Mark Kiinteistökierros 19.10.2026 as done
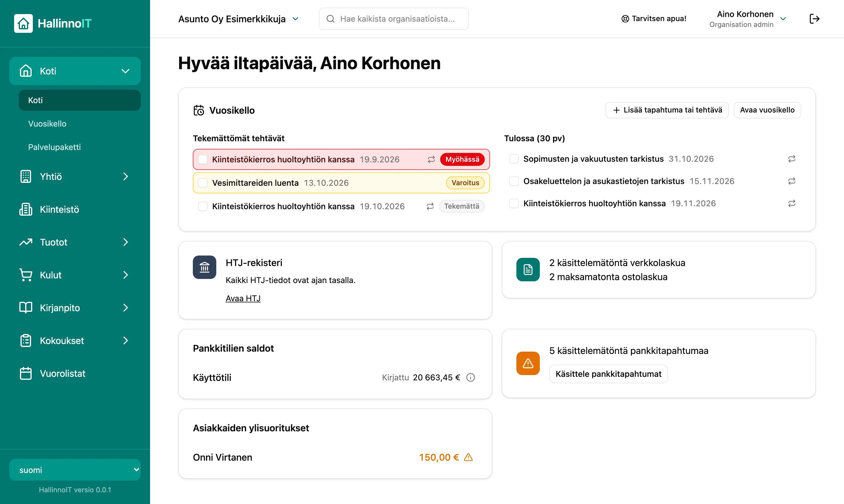This screenshot has height=504, width=844. [203, 206]
